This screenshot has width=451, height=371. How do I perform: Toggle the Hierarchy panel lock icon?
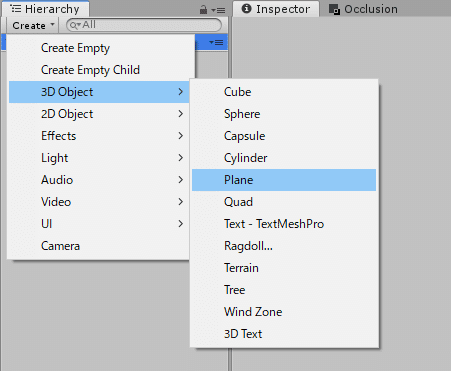(203, 10)
